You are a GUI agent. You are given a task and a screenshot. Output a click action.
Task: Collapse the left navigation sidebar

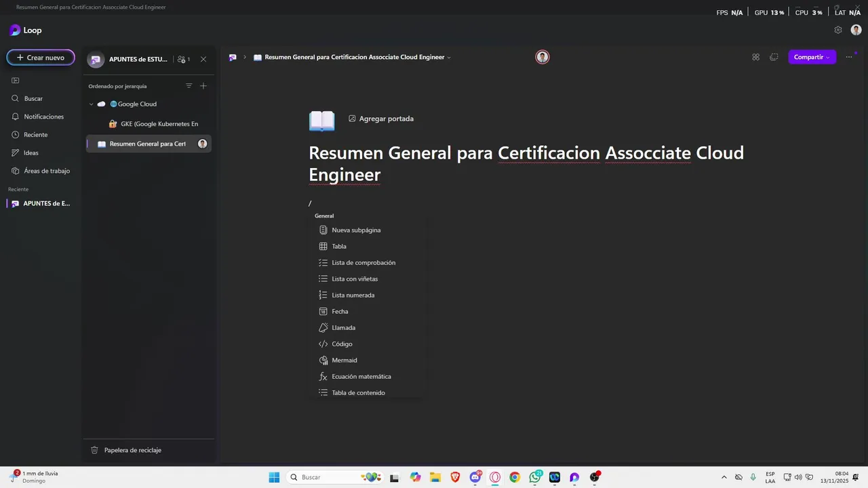[x=15, y=81]
